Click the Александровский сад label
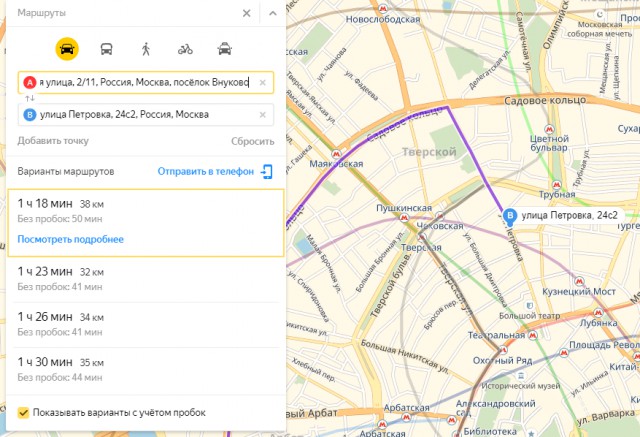The image size is (640, 437). click(496, 408)
